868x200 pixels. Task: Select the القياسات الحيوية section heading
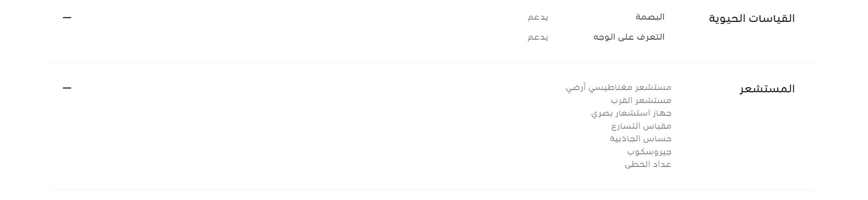(x=752, y=19)
